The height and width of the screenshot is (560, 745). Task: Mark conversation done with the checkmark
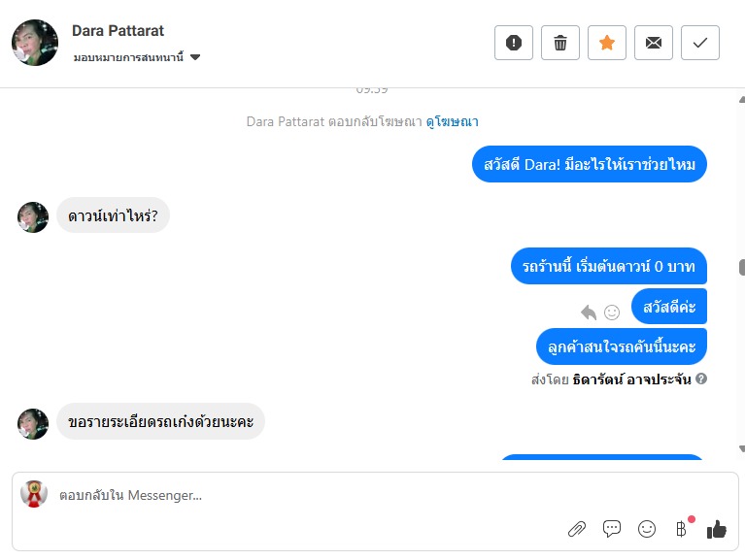point(700,43)
